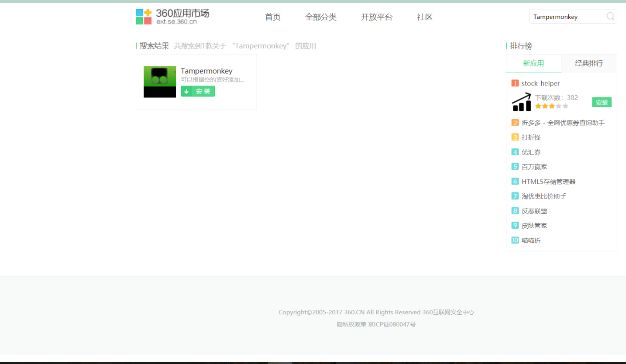This screenshot has height=364, width=626.
Task: Switch to the 新应用 tab
Action: coord(533,63)
